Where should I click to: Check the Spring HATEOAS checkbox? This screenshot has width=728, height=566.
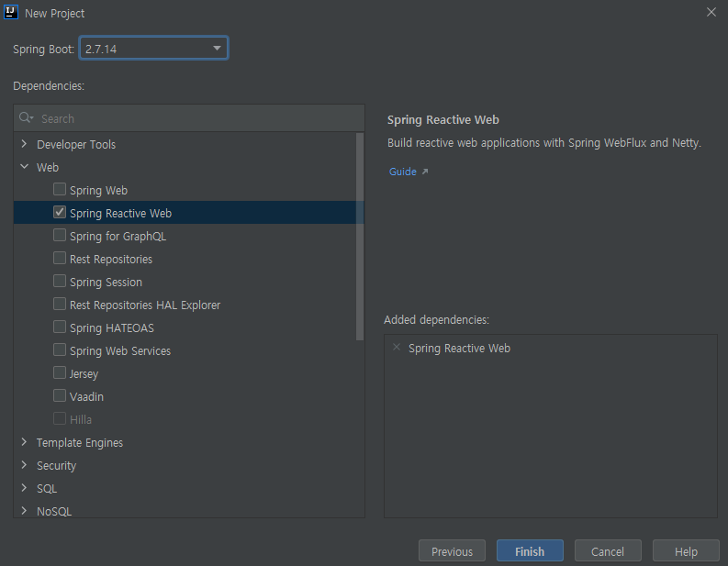click(60, 327)
